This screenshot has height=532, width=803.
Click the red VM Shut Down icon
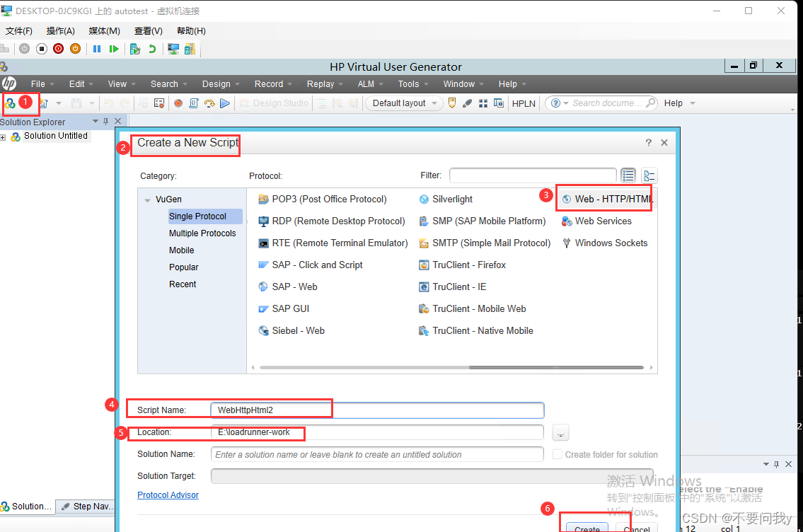[x=59, y=49]
